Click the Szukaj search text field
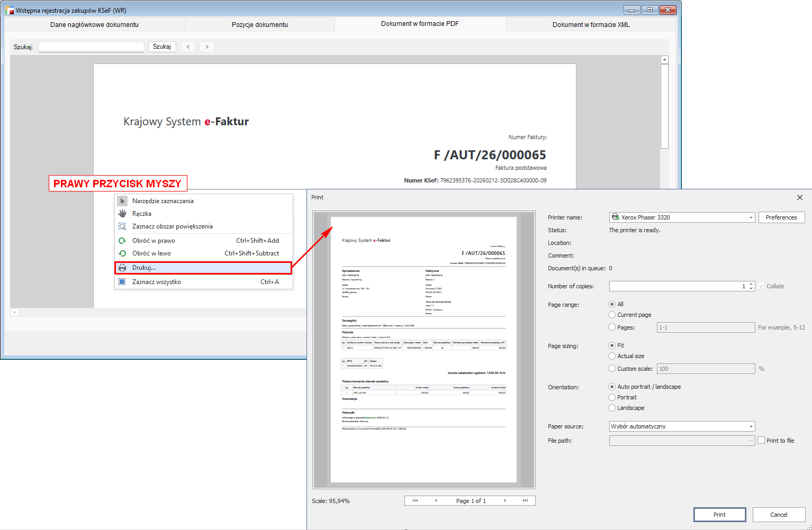The image size is (812, 530). tap(92, 47)
